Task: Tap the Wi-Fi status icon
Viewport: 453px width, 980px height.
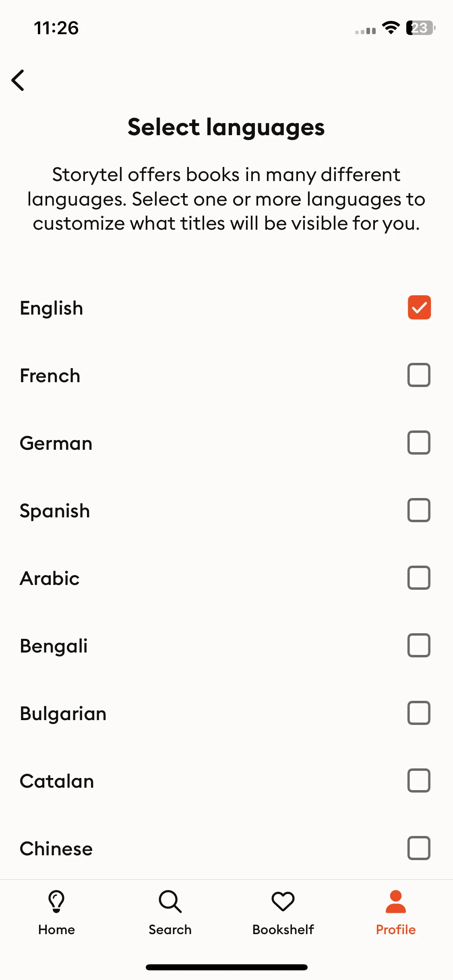Action: (391, 28)
